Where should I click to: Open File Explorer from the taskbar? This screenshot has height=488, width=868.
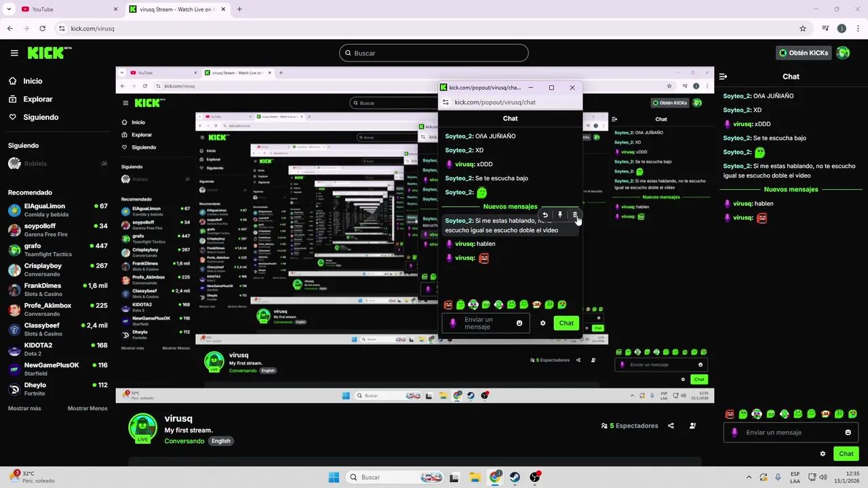(475, 477)
